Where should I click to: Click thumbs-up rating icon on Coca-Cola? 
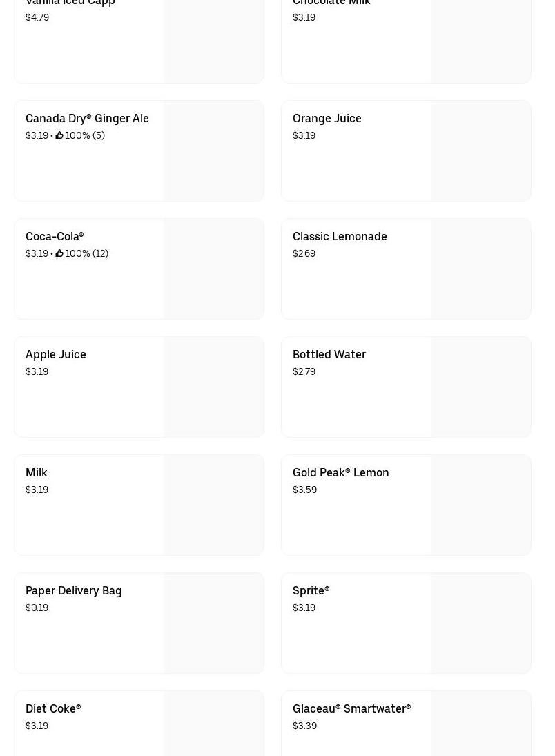click(59, 253)
